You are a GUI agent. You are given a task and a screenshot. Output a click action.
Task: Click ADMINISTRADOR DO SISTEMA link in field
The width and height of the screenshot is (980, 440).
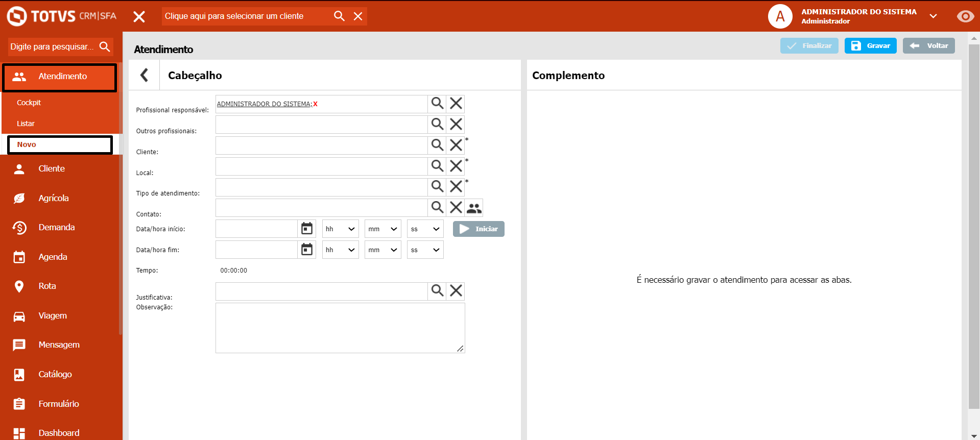pos(264,104)
